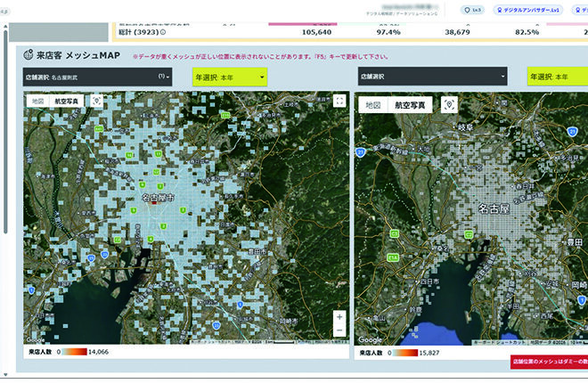The image size is (588, 383).
Task: Click the locate icon on left map
Action: pos(95,101)
